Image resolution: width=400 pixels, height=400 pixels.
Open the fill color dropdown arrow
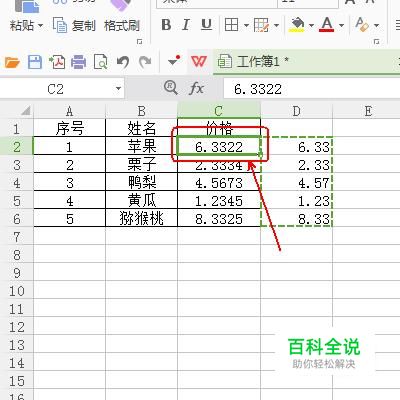pyautogui.click(x=311, y=25)
